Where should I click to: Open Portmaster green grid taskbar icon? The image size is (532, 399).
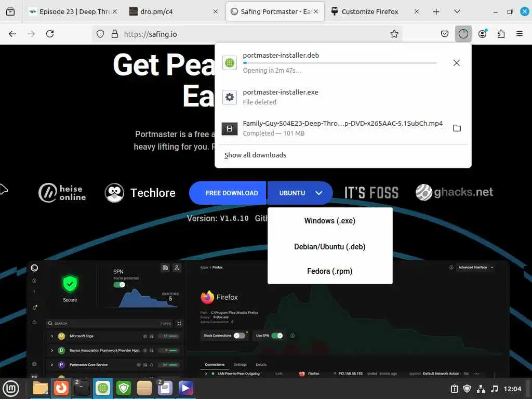103,389
